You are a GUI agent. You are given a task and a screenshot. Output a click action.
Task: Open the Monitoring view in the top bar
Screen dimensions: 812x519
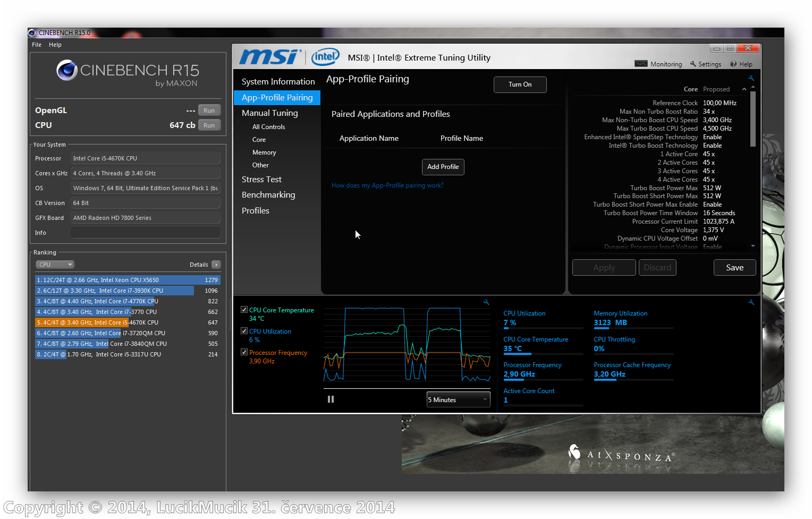(658, 64)
